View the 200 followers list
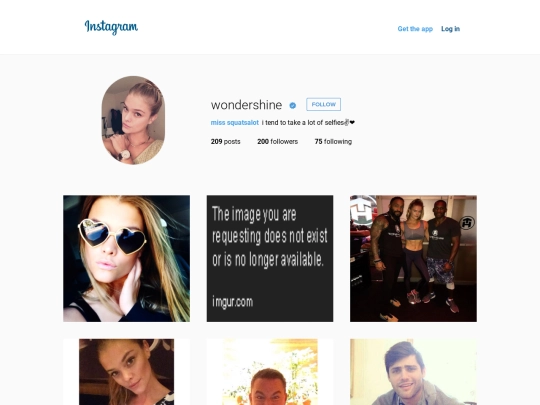 pyautogui.click(x=278, y=142)
